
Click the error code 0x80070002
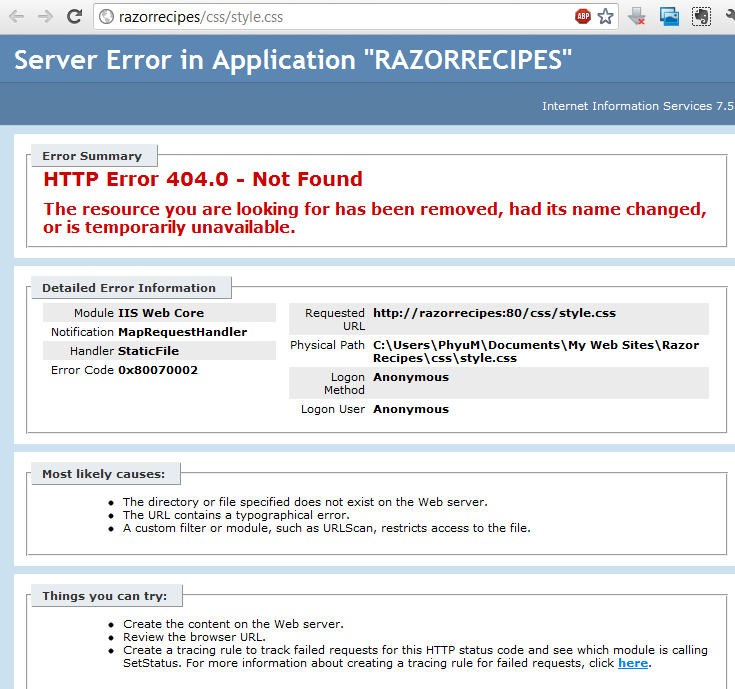click(x=158, y=370)
